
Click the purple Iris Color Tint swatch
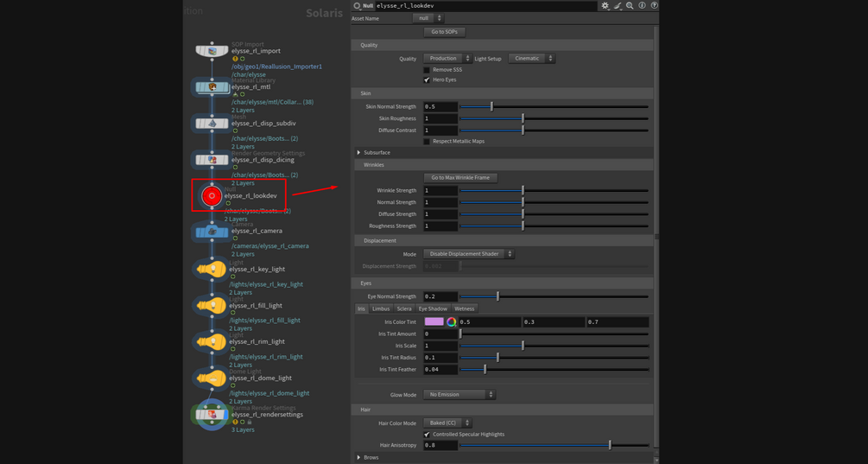pos(434,321)
